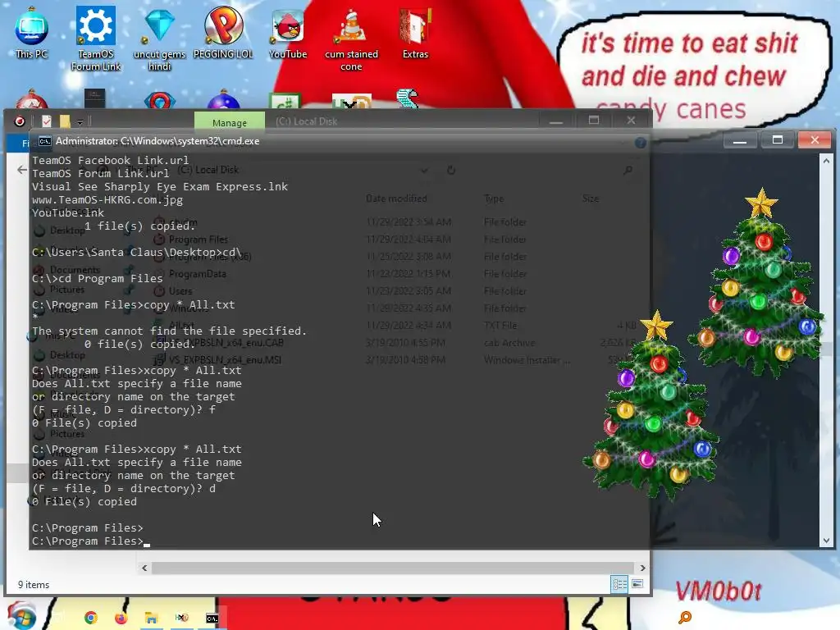
Task: Launch Firefox from the taskbar
Action: [121, 618]
